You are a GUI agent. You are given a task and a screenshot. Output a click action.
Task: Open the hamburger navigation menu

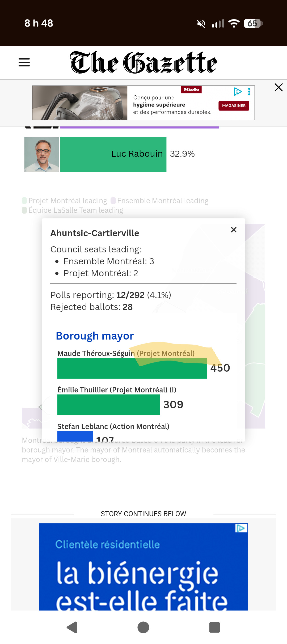pyautogui.click(x=24, y=62)
